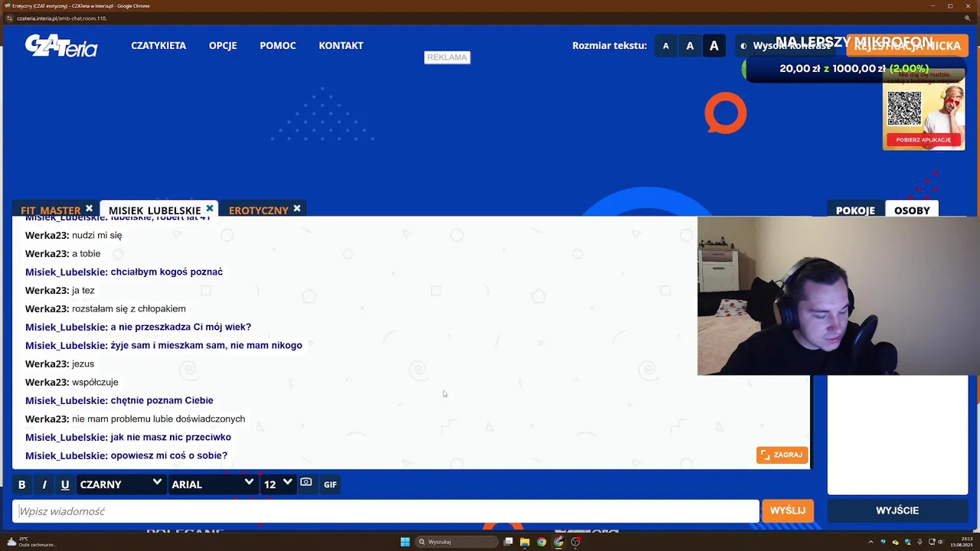Close the EROTYCZNY tab

point(297,208)
